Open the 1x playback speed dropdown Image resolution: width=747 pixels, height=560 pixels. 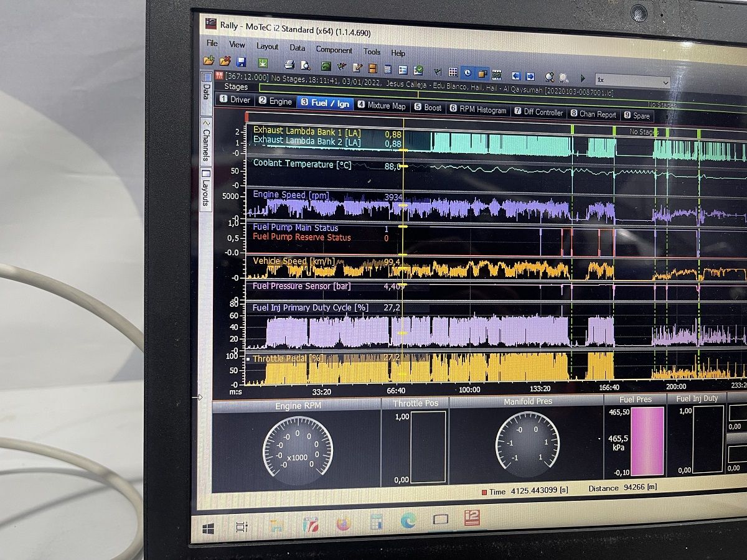(x=632, y=80)
